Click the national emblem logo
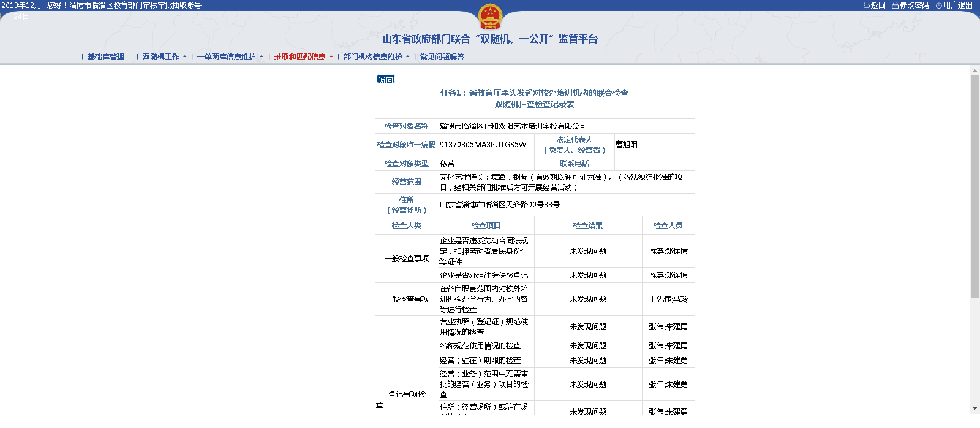The height and width of the screenshot is (428, 980). [x=489, y=17]
